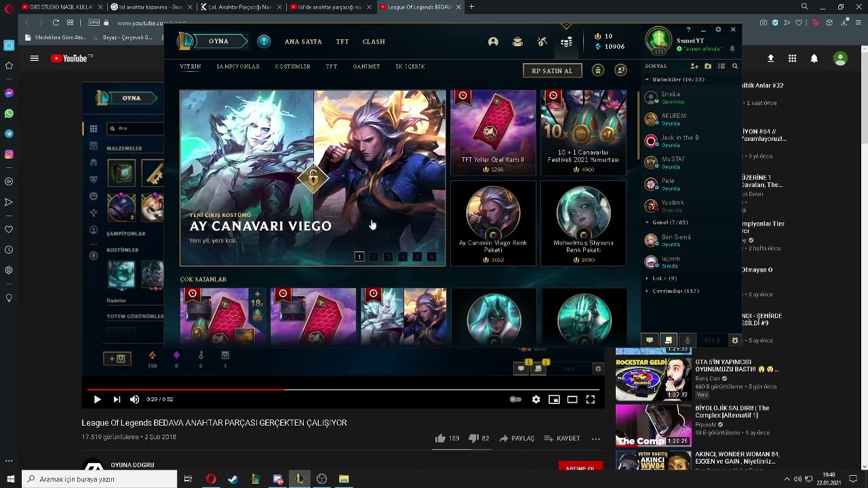This screenshot has height=488, width=868.
Task: Open the store account icon beside gifting
Action: coord(620,70)
